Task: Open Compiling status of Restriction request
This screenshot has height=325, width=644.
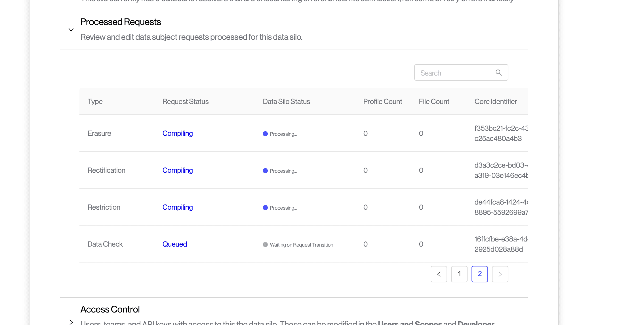Action: [x=177, y=207]
